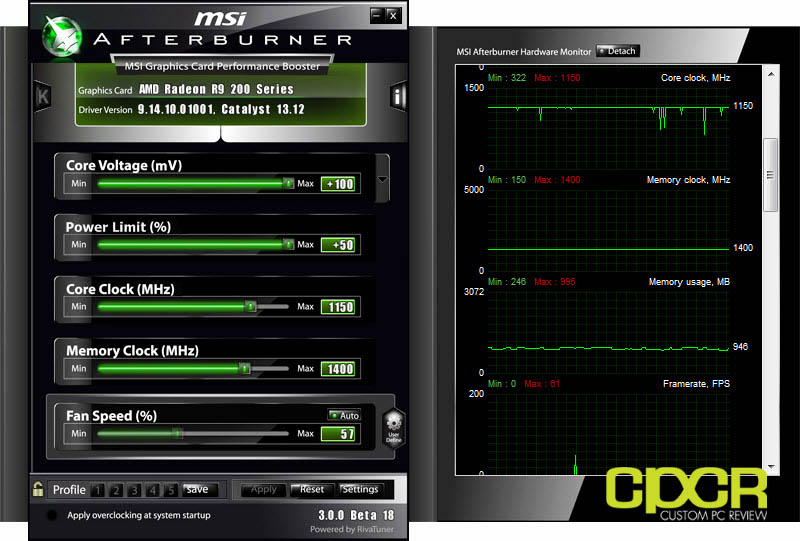Image resolution: width=800 pixels, height=541 pixels.
Task: Click the Memory Clock slider handle
Action: [x=245, y=368]
